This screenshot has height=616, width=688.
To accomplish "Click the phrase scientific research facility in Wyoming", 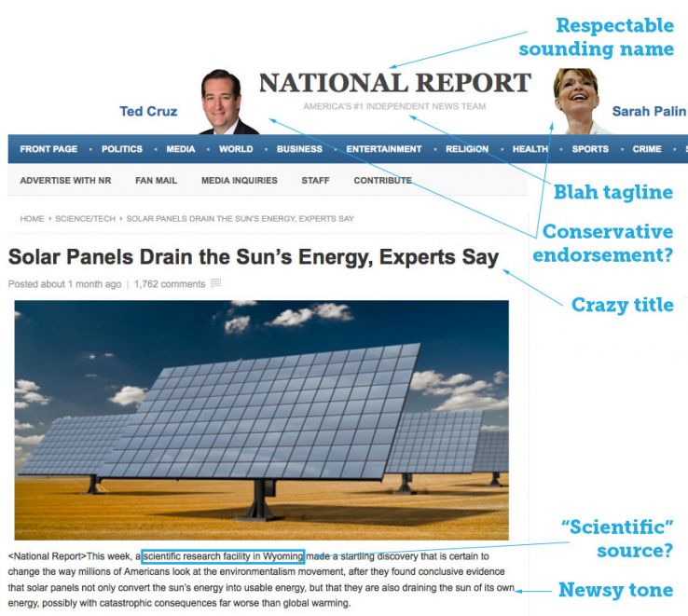I will [x=224, y=556].
